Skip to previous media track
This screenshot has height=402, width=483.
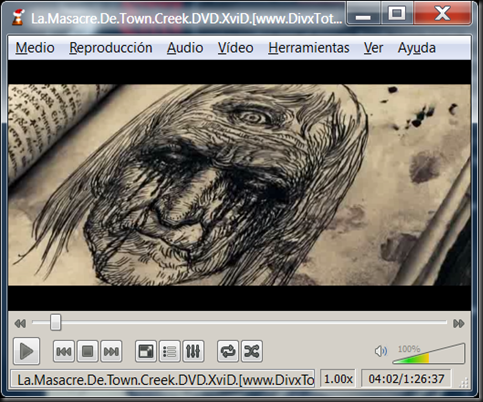click(64, 351)
